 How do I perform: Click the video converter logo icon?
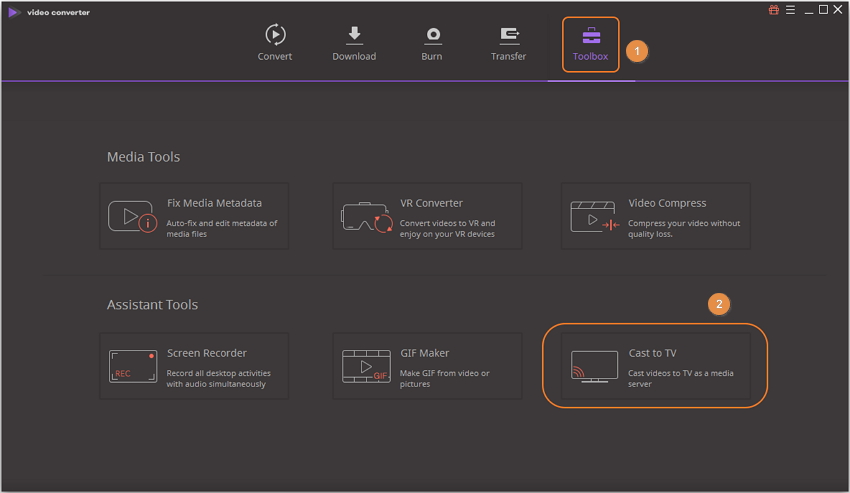14,12
